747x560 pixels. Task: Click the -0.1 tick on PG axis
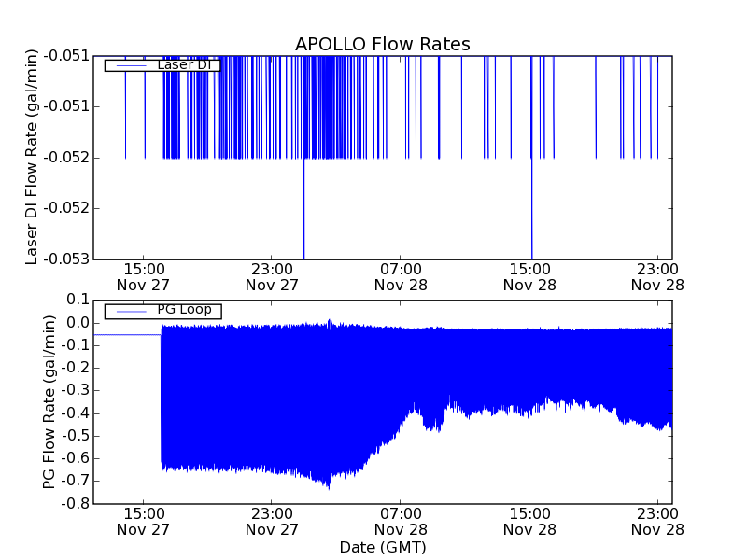75,345
